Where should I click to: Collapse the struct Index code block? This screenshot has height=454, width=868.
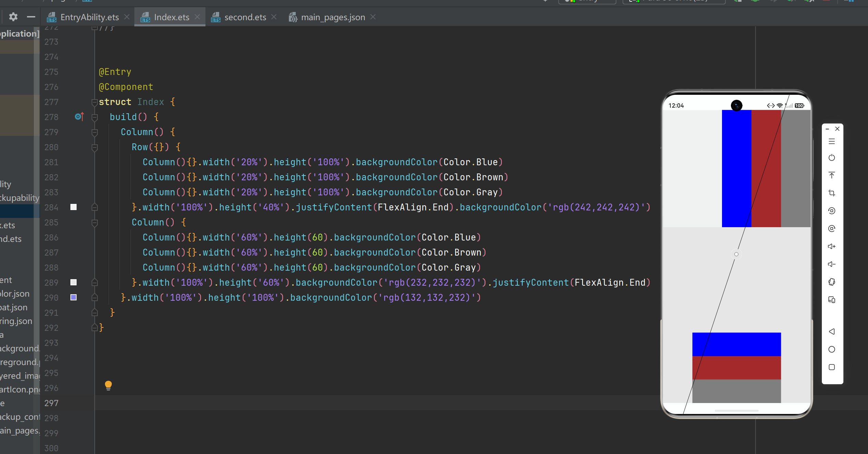(95, 102)
